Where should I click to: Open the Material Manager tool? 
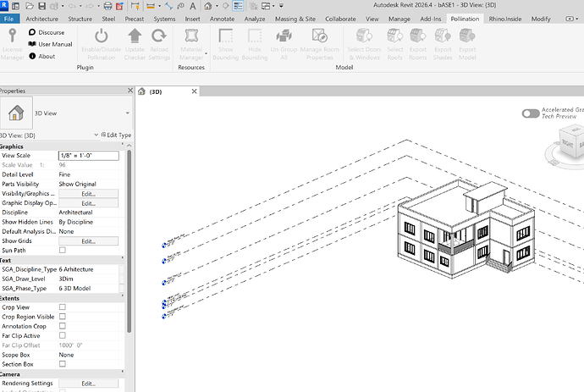(191, 36)
